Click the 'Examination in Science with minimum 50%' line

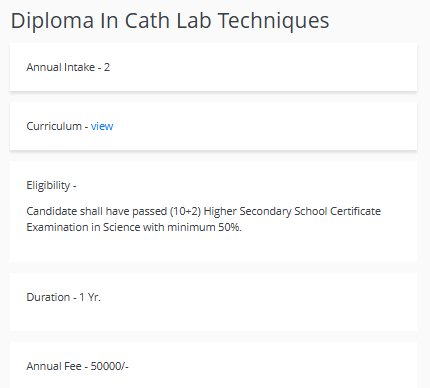tap(134, 227)
